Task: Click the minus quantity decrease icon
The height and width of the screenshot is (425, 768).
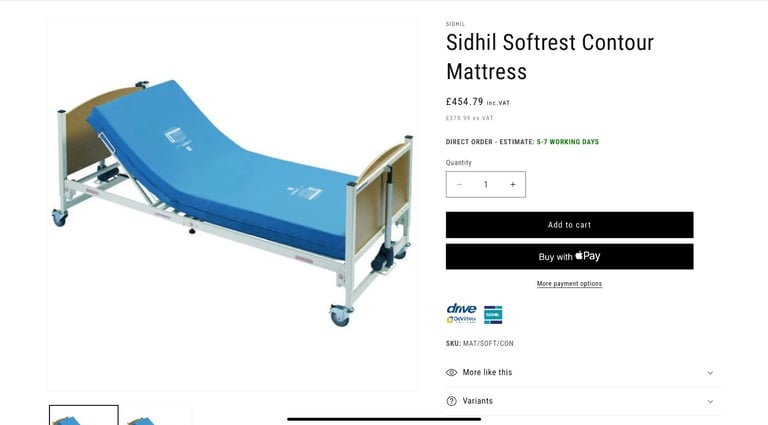Action: click(x=459, y=185)
